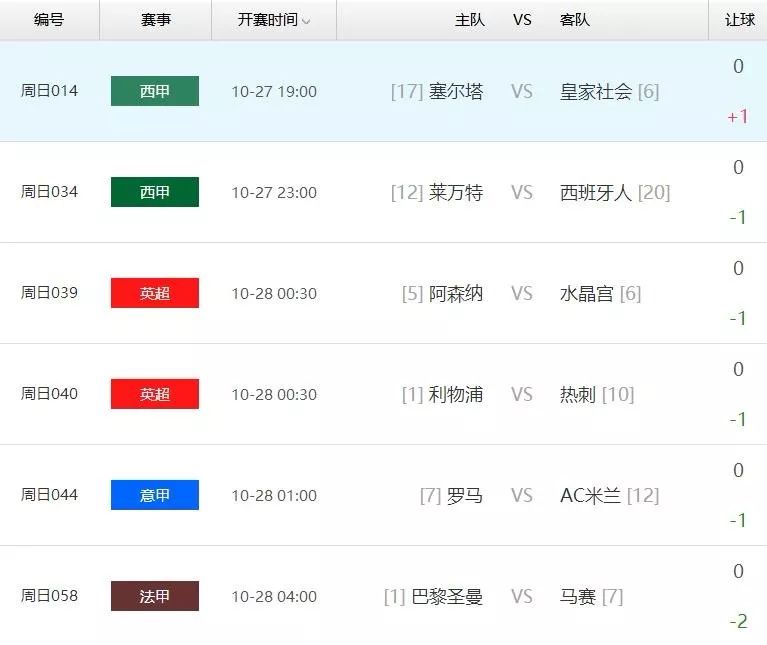The image size is (767, 645).
Task: Open away team 马赛
Action: click(578, 597)
